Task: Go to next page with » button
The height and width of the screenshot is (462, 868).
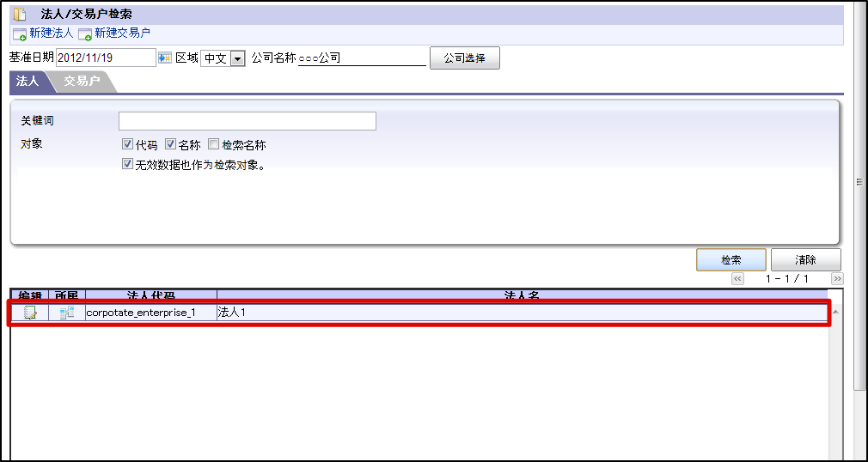Action: (838, 278)
